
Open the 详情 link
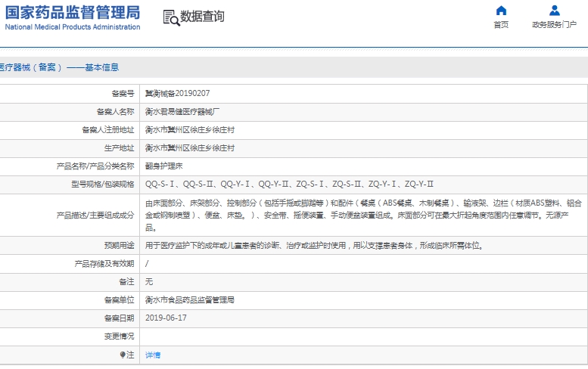click(x=153, y=355)
